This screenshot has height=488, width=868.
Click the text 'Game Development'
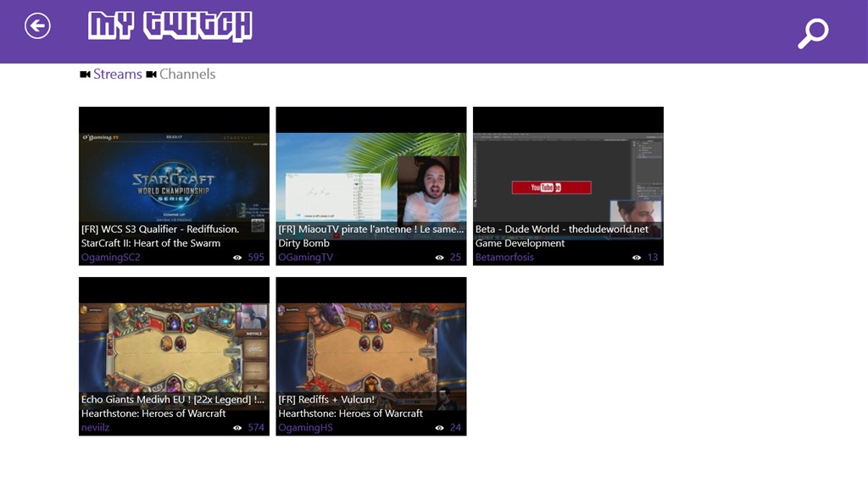[x=520, y=243]
